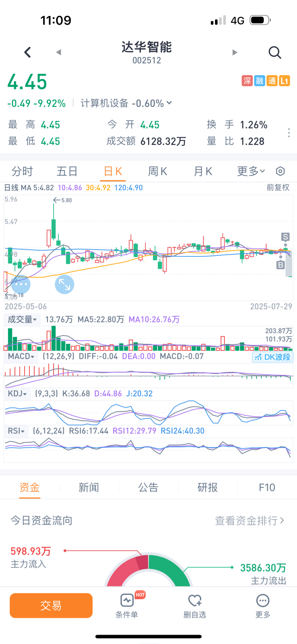Select the 月K chart tab

203,171
